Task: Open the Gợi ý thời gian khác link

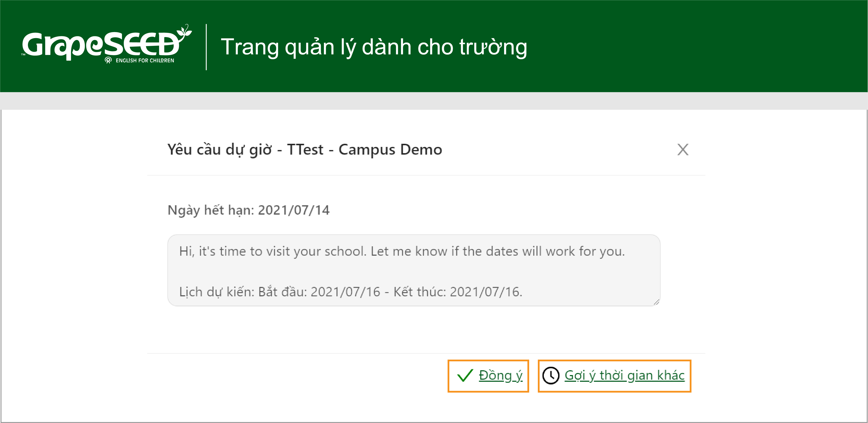Action: point(624,375)
